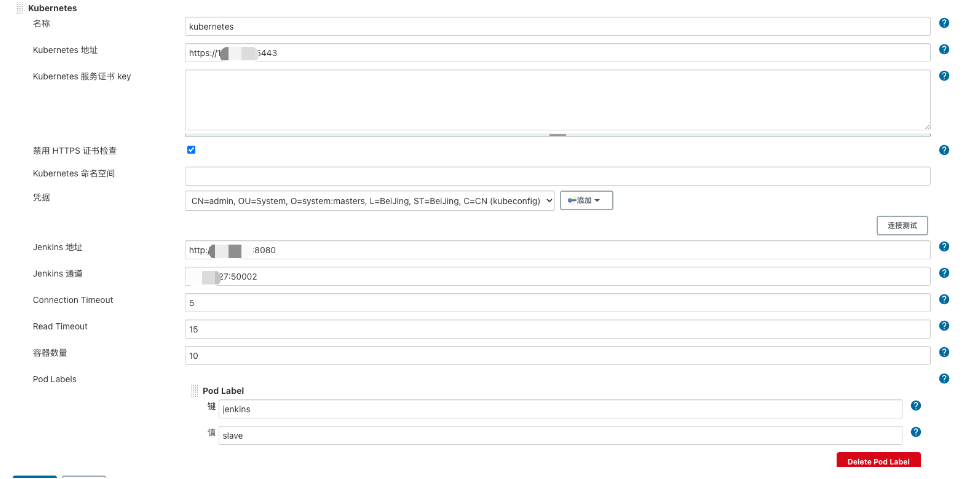
Task: Open help for Kubernetes 地址 field
Action: click(x=944, y=49)
